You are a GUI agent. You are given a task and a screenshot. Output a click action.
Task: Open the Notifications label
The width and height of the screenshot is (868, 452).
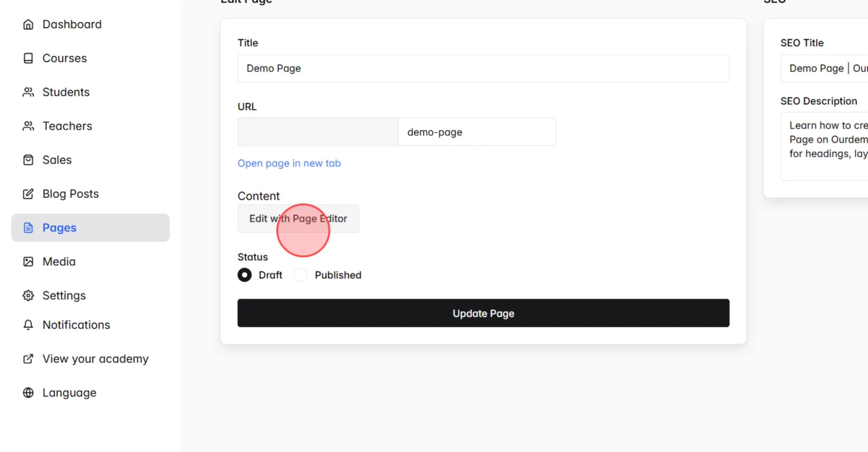pos(76,325)
